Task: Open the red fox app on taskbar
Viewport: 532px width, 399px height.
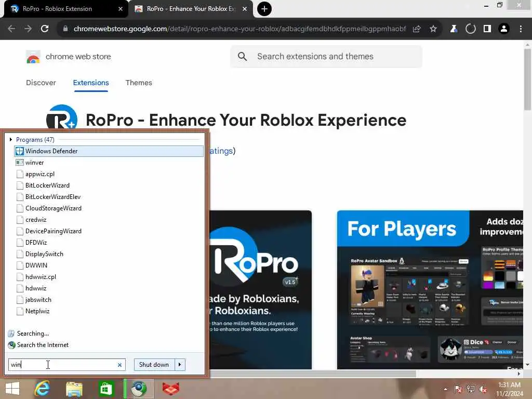Action: coord(170,389)
